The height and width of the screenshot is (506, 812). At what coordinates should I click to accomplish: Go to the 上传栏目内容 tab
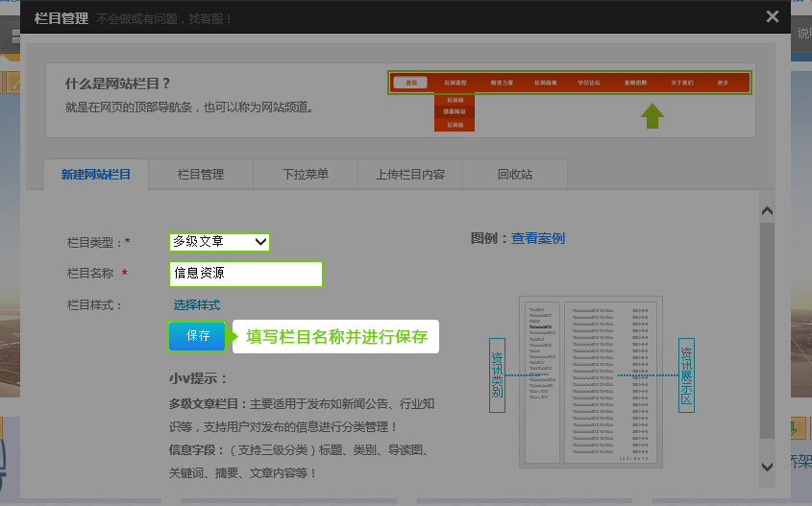point(410,174)
